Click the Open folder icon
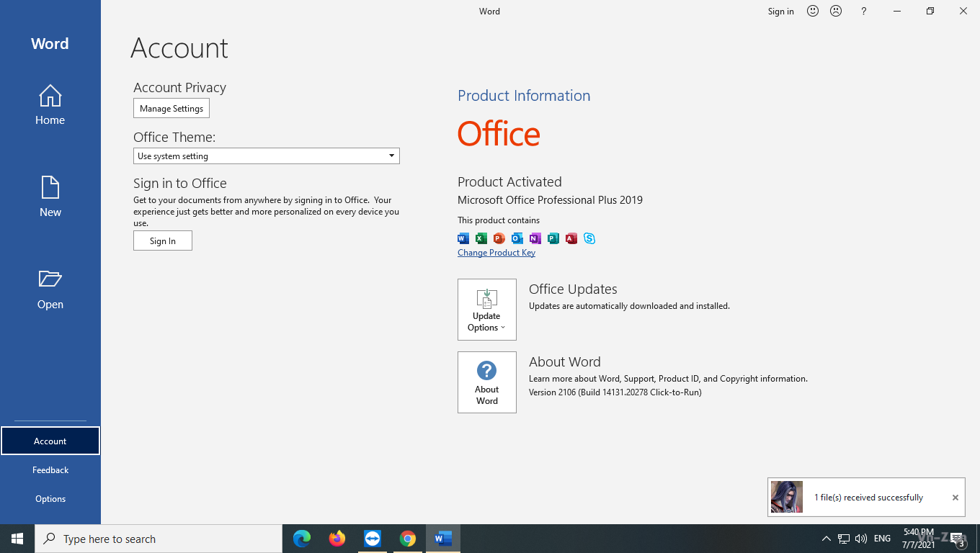 tap(50, 279)
